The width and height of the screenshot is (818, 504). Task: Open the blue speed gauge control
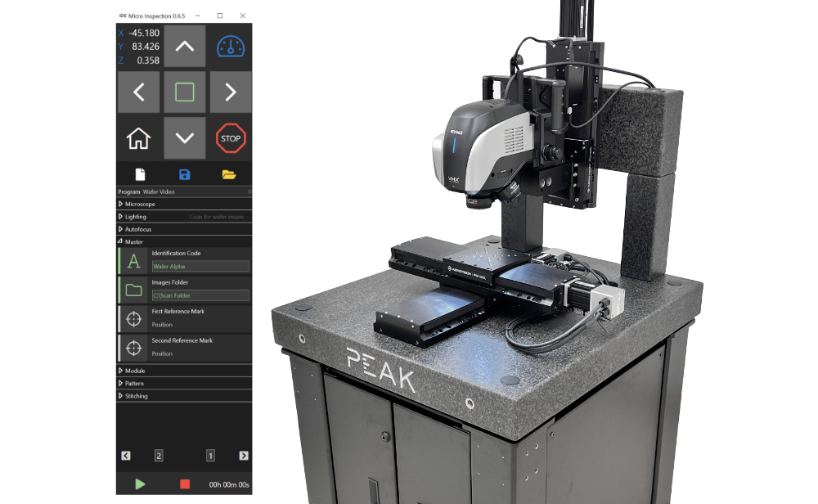tap(231, 47)
